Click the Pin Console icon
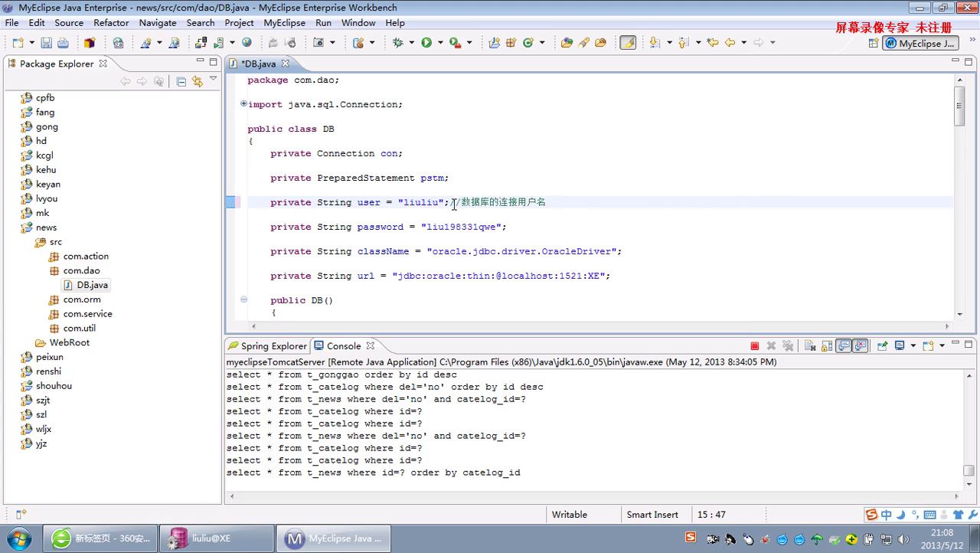This screenshot has width=980, height=553. (882, 346)
